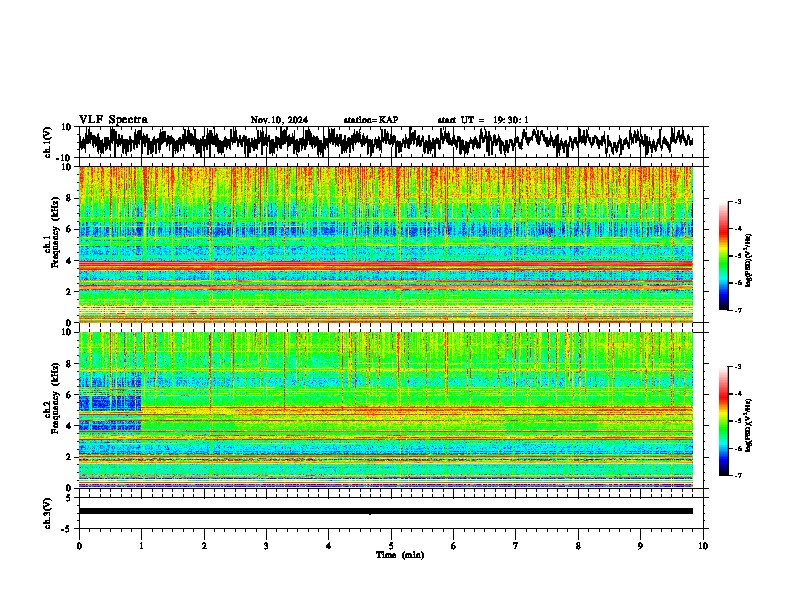Click the "-3" label on ch.2 color bar
792x612 pixels.
coord(738,367)
